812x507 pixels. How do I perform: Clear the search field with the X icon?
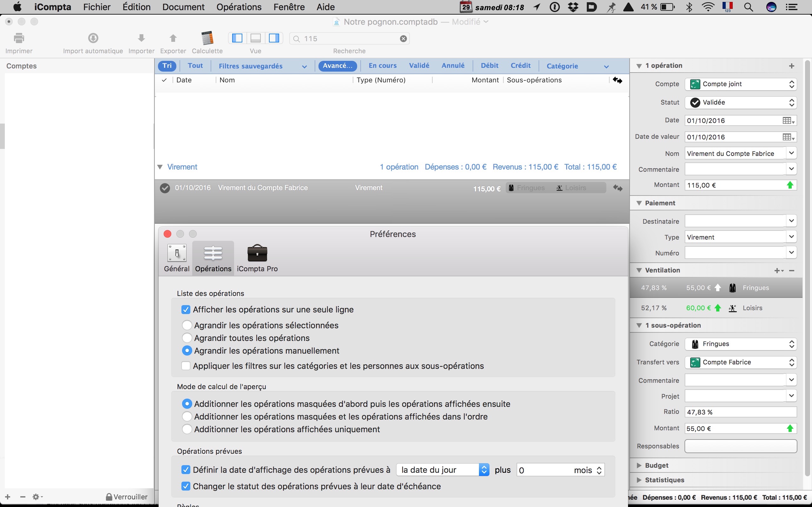[x=403, y=39]
